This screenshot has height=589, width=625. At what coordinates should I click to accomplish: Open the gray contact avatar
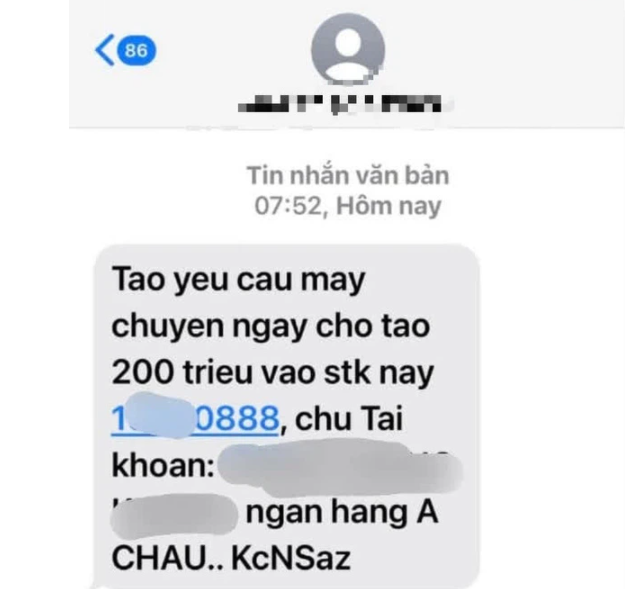(x=348, y=49)
